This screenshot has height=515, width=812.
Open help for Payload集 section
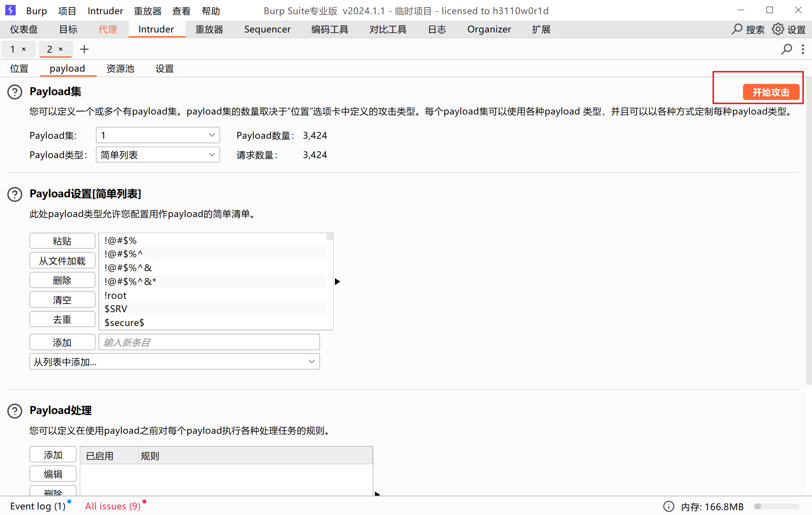(x=15, y=92)
